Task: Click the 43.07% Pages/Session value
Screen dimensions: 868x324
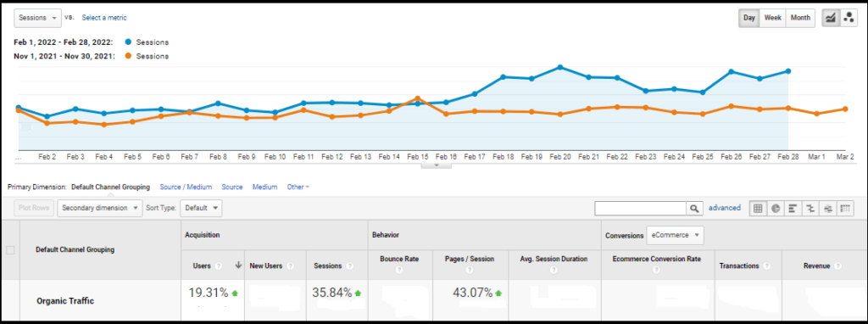Action: 472,293
